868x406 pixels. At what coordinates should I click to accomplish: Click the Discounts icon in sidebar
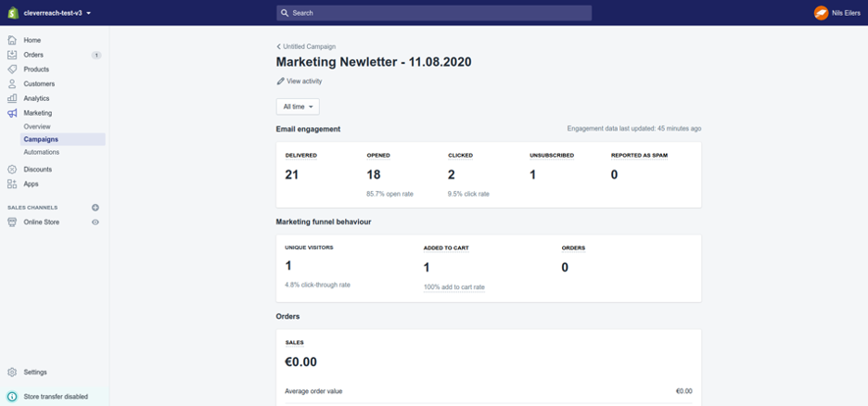tap(12, 170)
